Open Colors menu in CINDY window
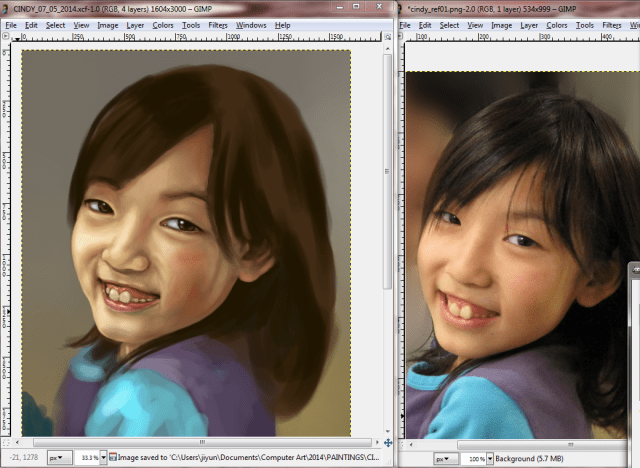640x468 pixels. (x=163, y=25)
